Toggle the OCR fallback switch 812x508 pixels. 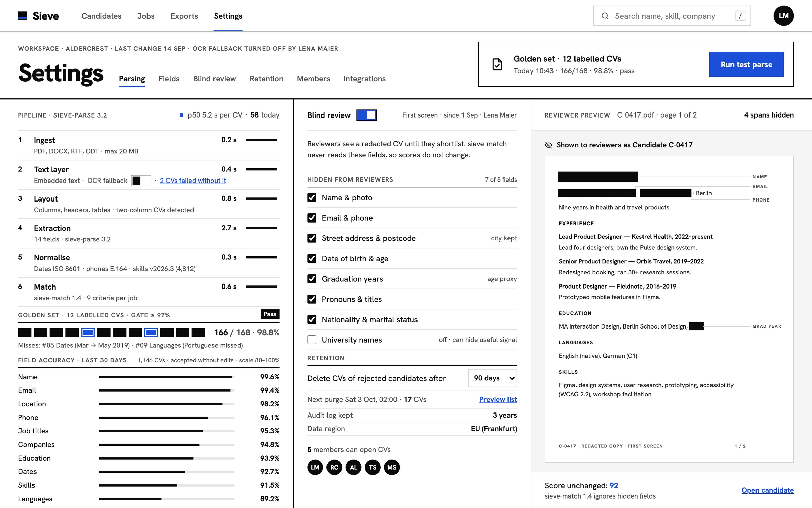click(141, 181)
